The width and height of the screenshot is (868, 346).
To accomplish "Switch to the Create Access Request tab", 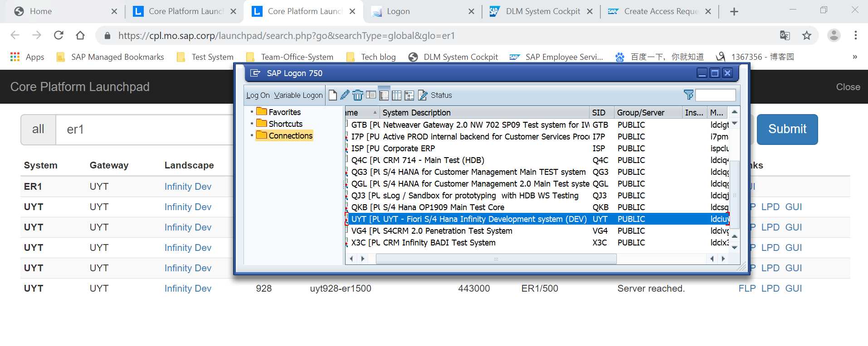I will tap(661, 11).
